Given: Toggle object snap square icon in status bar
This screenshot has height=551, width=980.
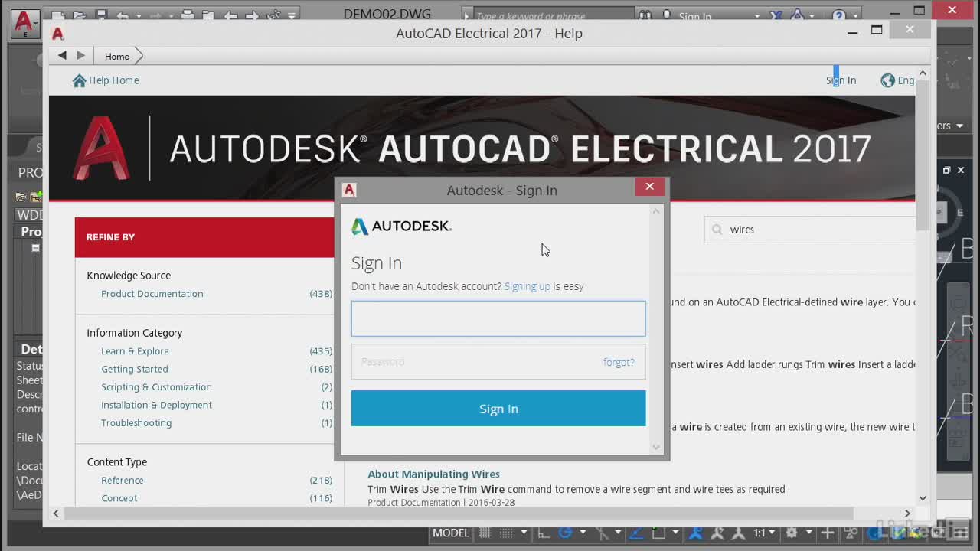Looking at the screenshot, I should (658, 533).
